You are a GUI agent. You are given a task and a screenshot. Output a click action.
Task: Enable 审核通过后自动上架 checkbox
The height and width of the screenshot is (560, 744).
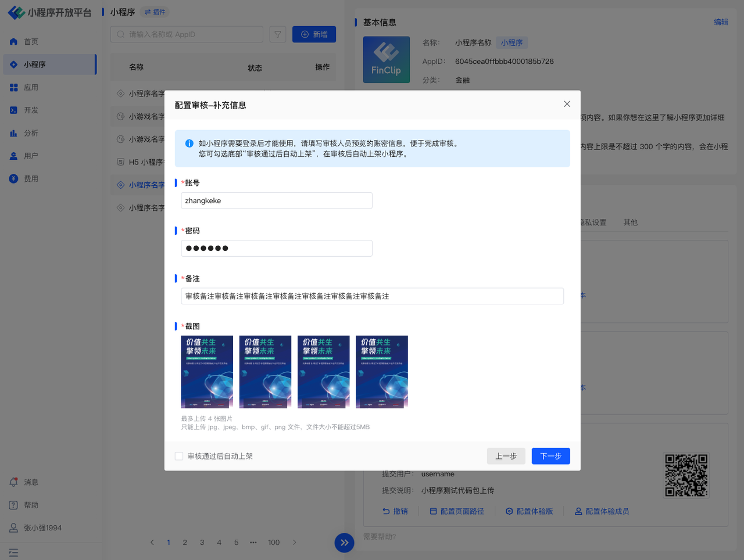click(x=179, y=456)
